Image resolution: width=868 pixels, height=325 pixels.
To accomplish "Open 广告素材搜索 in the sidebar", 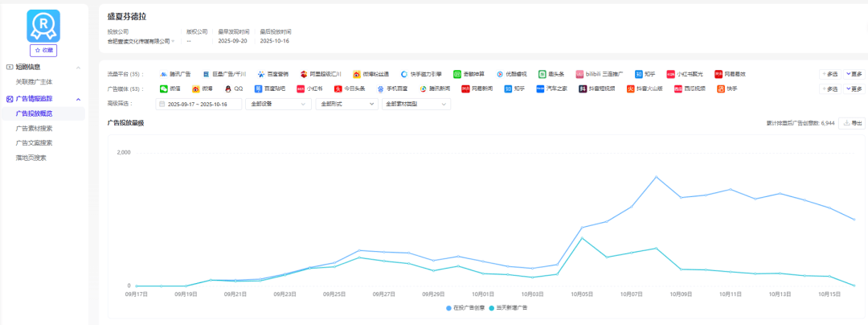I will [x=35, y=128].
